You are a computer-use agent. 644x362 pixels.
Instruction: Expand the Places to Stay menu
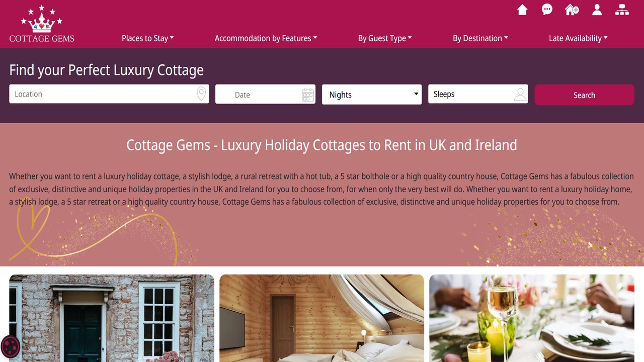tap(147, 38)
